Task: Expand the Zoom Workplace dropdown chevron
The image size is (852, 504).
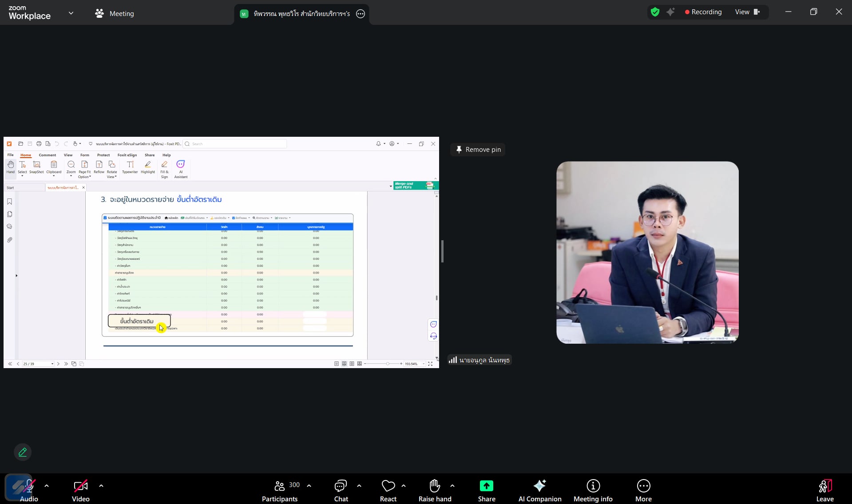Action: point(71,13)
